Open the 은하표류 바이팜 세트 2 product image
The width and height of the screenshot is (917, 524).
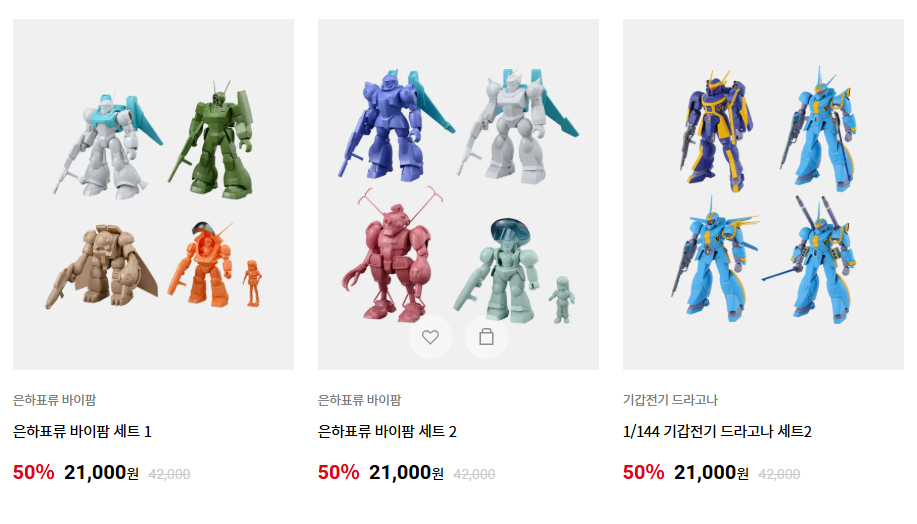(458, 194)
